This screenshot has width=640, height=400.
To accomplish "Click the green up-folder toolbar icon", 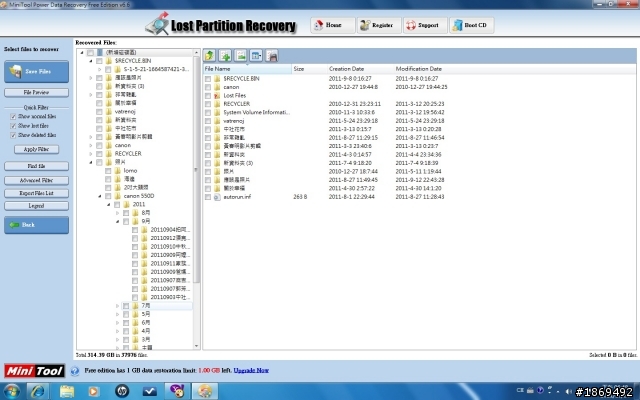I will 209,56.
